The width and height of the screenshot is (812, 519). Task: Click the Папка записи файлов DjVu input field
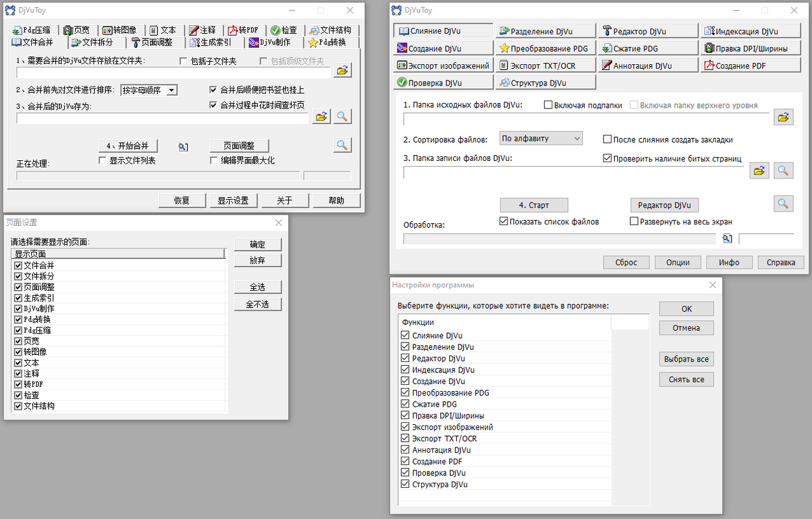click(x=573, y=172)
